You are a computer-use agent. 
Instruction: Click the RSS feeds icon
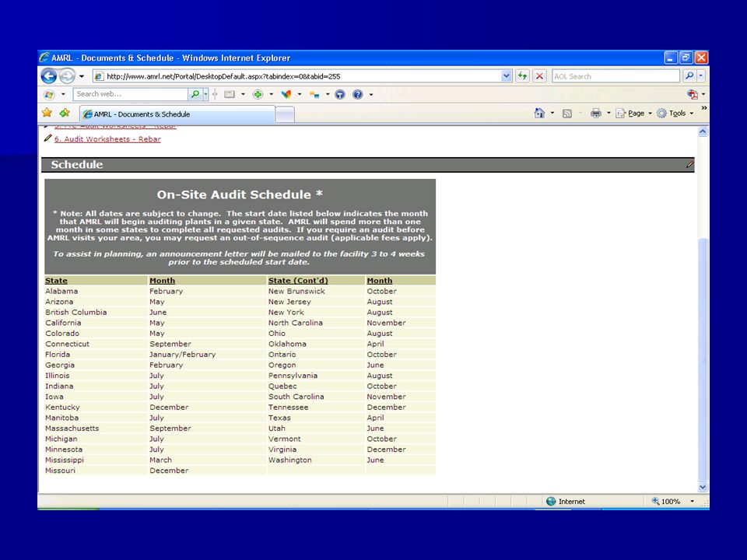(567, 114)
